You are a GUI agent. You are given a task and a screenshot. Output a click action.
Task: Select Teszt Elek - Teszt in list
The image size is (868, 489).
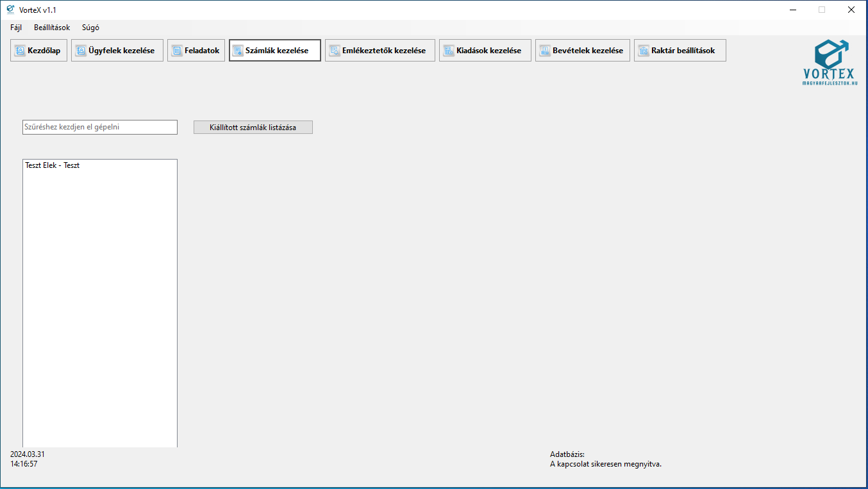pyautogui.click(x=53, y=165)
